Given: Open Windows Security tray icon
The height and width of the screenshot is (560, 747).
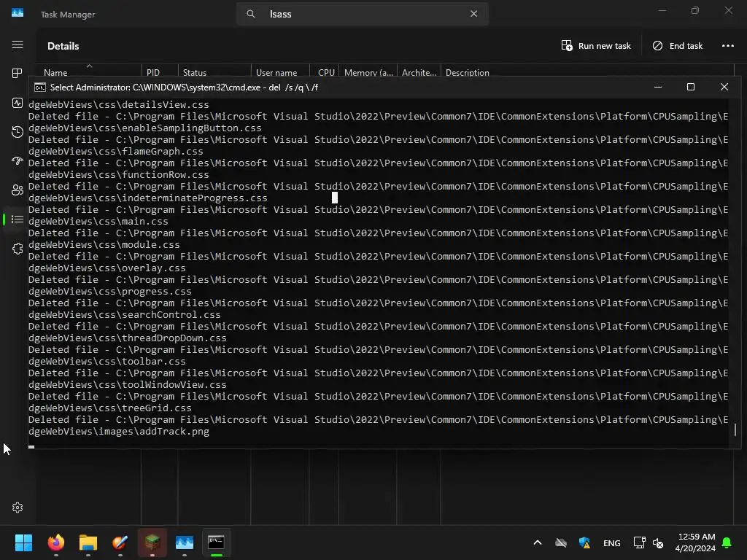Looking at the screenshot, I should coord(584,542).
